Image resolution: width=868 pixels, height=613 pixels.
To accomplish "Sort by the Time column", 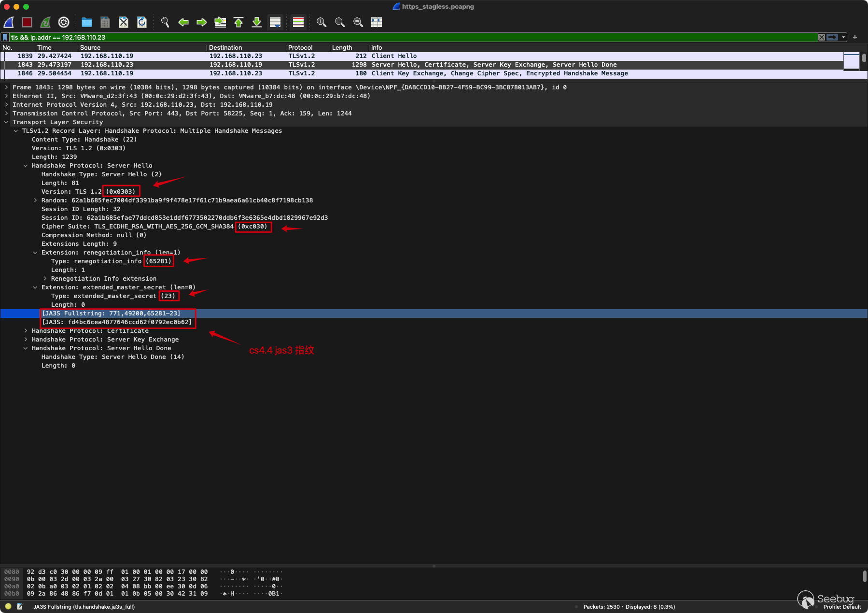I will click(x=56, y=47).
